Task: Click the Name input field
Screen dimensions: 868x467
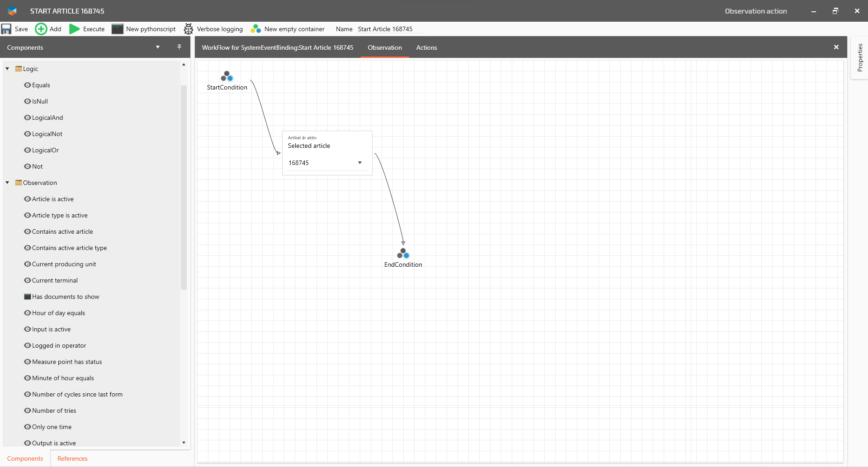Action: coord(390,29)
